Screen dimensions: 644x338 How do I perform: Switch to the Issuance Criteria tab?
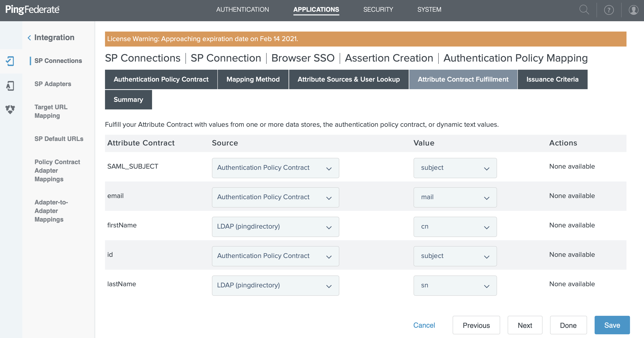tap(552, 79)
